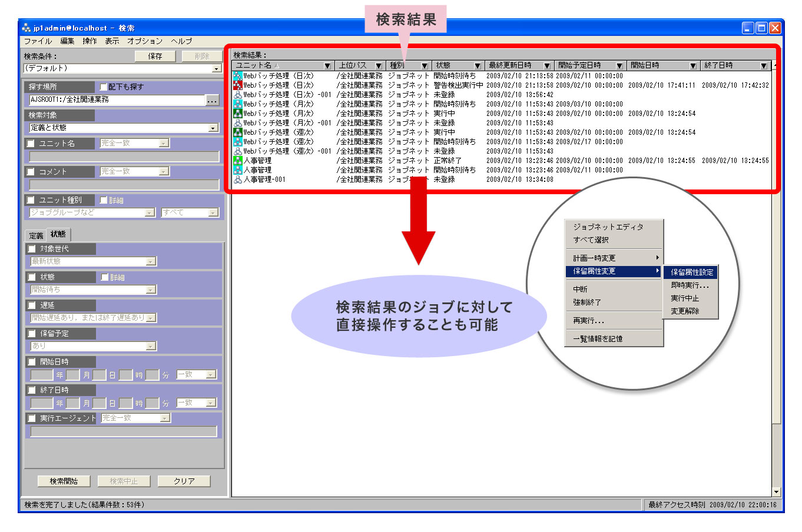Screen dimensions: 802x532
Task: Click the icon for Webバッチ処理(週次)-001
Action: coord(238,151)
